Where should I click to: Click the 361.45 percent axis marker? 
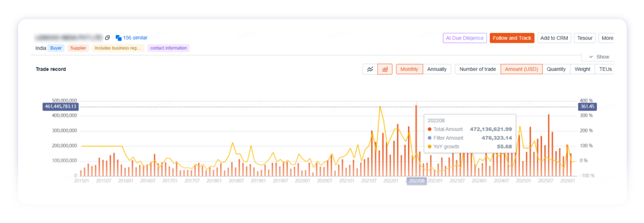point(587,107)
